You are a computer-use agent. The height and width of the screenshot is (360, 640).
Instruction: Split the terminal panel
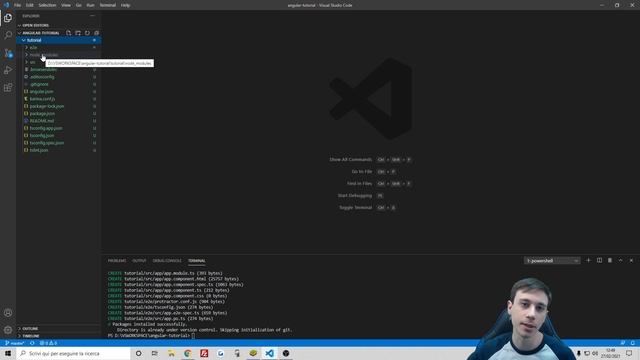599,260
